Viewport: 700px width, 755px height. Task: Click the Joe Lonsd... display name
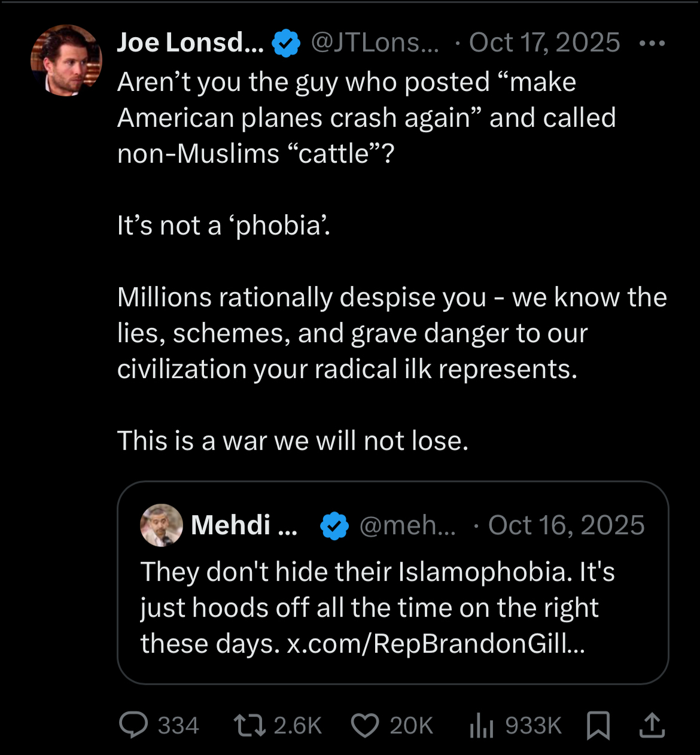tap(190, 43)
